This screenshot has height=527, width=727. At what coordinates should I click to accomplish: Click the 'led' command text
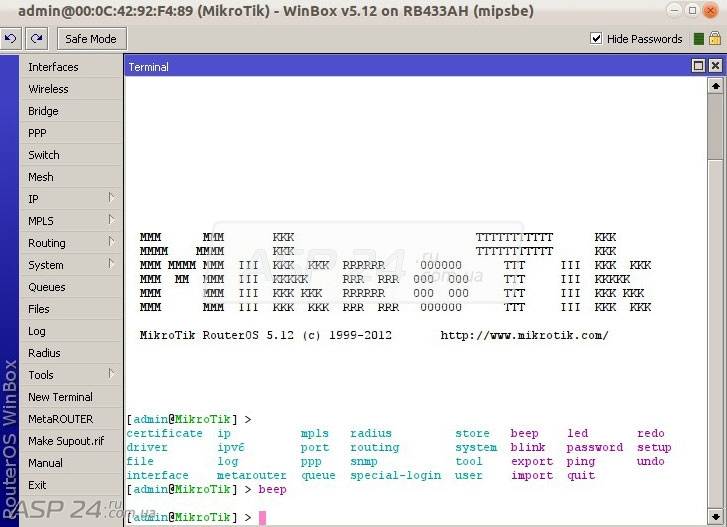point(578,433)
